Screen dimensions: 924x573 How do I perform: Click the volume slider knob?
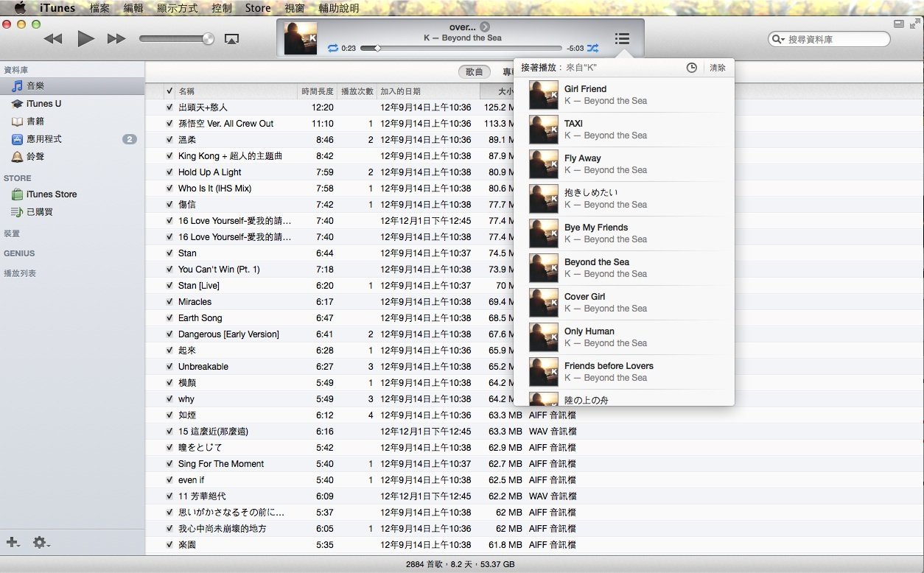click(x=209, y=39)
